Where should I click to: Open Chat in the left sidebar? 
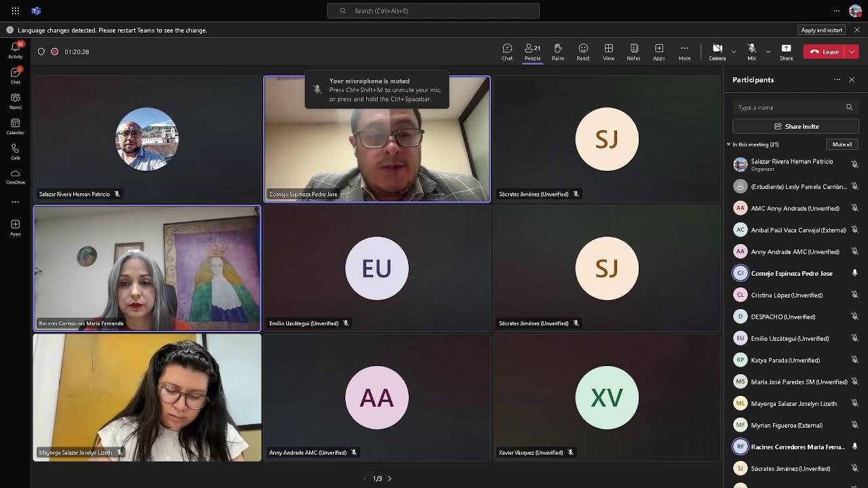(15, 75)
